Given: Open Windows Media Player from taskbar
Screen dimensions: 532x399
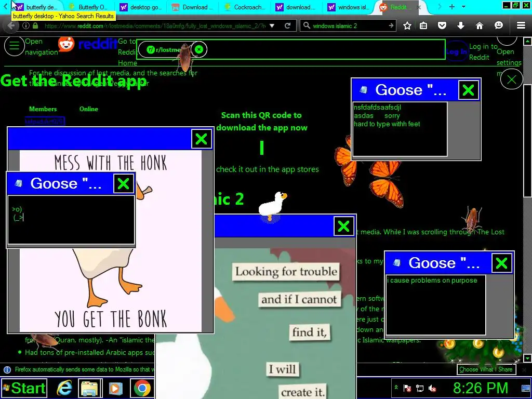Looking at the screenshot, I should click(x=115, y=388).
